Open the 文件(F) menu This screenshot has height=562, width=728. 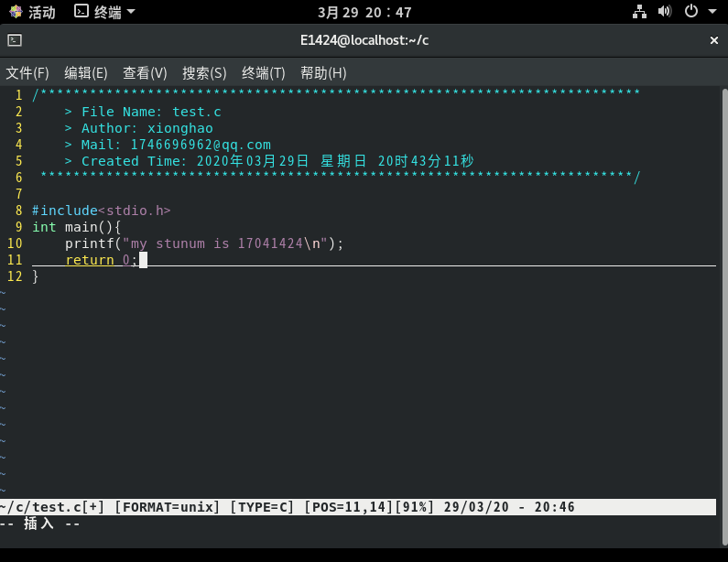pos(27,73)
